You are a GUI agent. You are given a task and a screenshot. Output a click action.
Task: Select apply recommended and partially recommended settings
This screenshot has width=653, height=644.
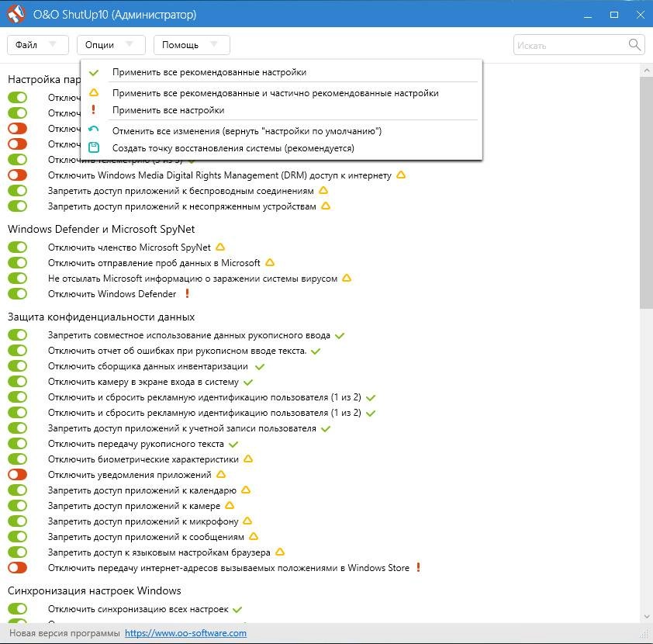coord(282,93)
